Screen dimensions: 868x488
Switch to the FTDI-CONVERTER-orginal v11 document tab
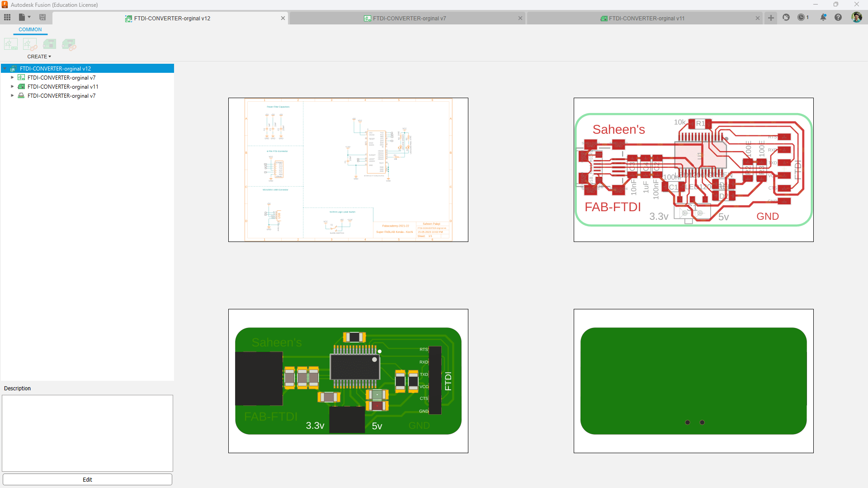tap(644, 19)
